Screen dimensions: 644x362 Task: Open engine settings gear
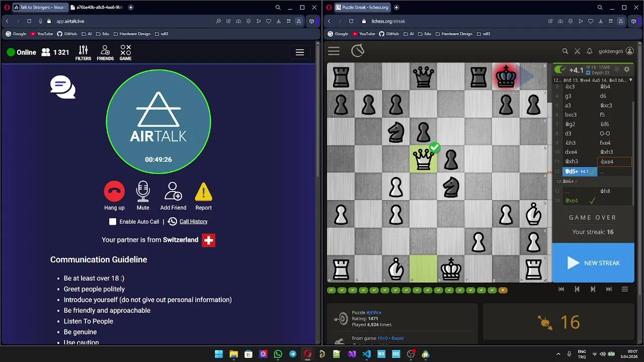click(x=627, y=69)
